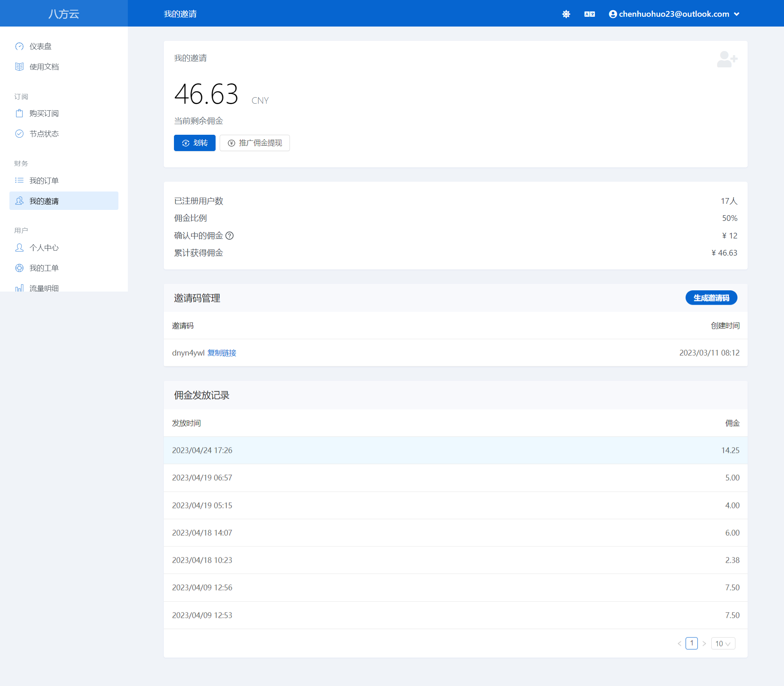Click 复制链接 link for dnyn4ywl

pos(222,353)
